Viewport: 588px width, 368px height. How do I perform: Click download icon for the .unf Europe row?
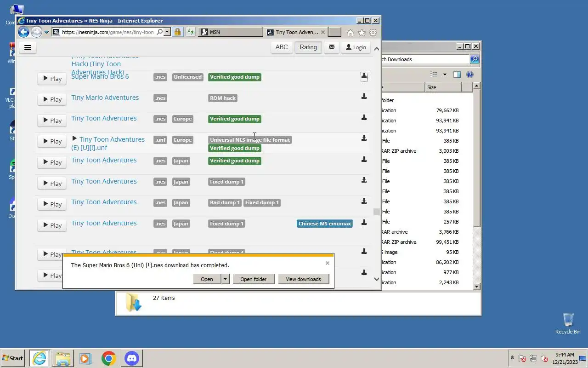coord(364,138)
